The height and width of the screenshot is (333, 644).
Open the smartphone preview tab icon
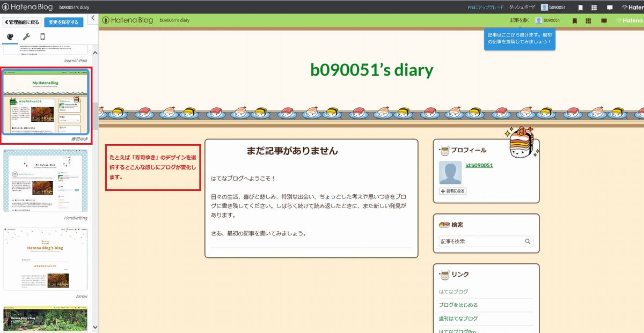pos(42,36)
